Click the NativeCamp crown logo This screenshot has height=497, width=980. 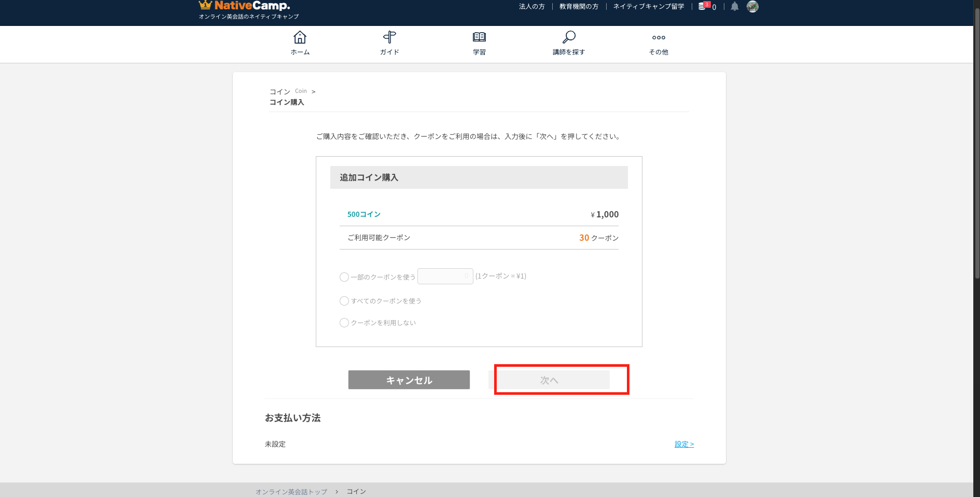click(x=205, y=6)
